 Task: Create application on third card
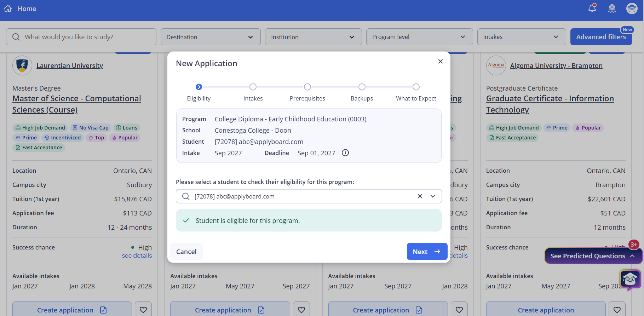pos(388,310)
